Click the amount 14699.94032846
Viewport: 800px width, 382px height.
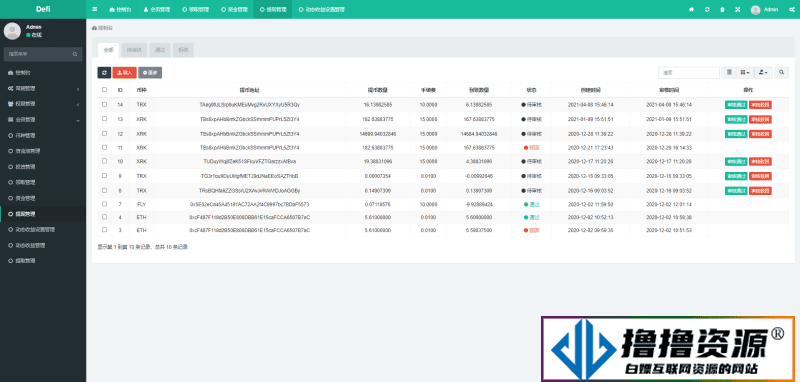point(378,134)
